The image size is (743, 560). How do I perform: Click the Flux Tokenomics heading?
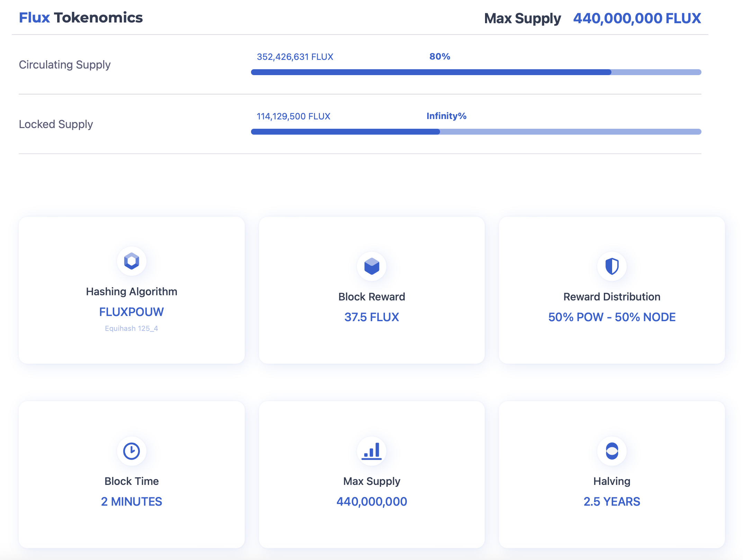point(81,18)
